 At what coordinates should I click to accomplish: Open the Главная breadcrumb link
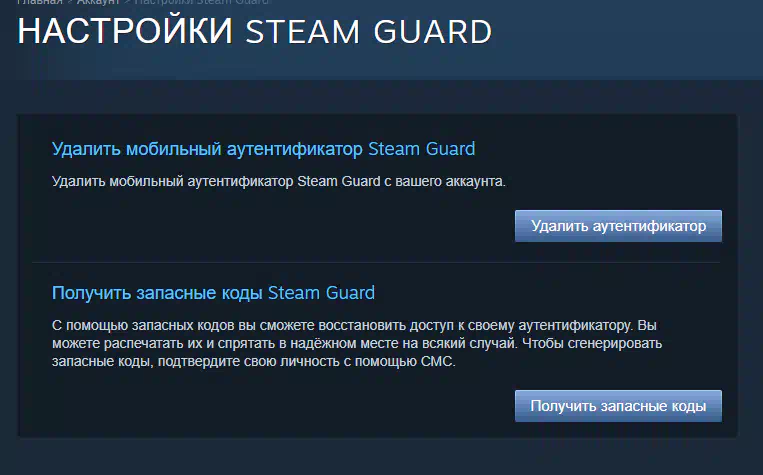click(x=40, y=2)
